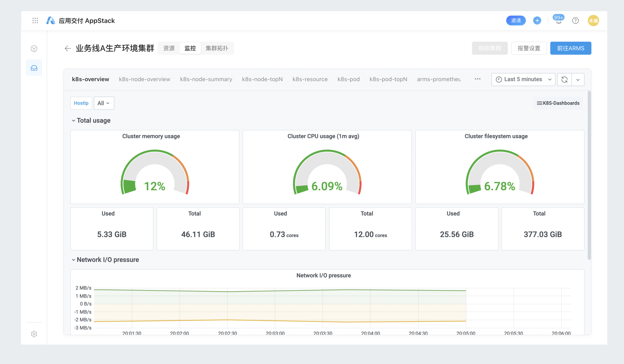624x364 pixels.
Task: Open the notifications bell with 99+ badge
Action: (x=558, y=20)
